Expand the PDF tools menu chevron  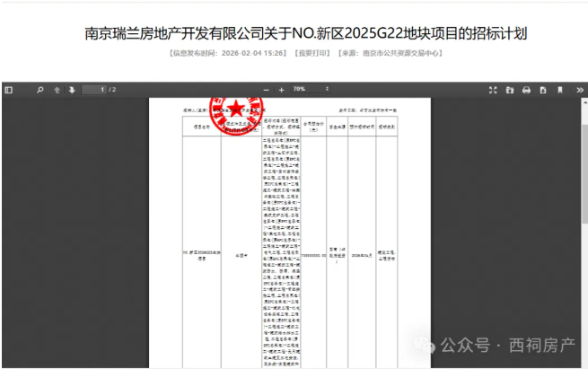[x=579, y=90]
